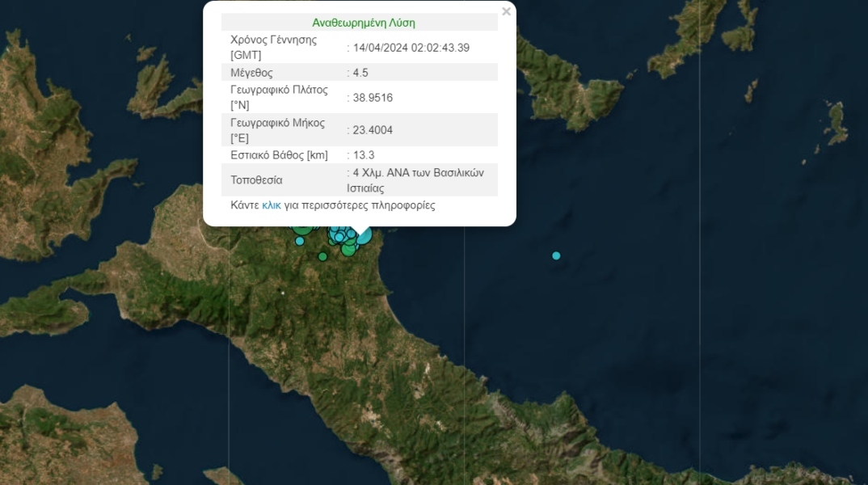Click the popup title 'Αναθεωρημένη Λύση'
The image size is (868, 485).
click(x=364, y=23)
